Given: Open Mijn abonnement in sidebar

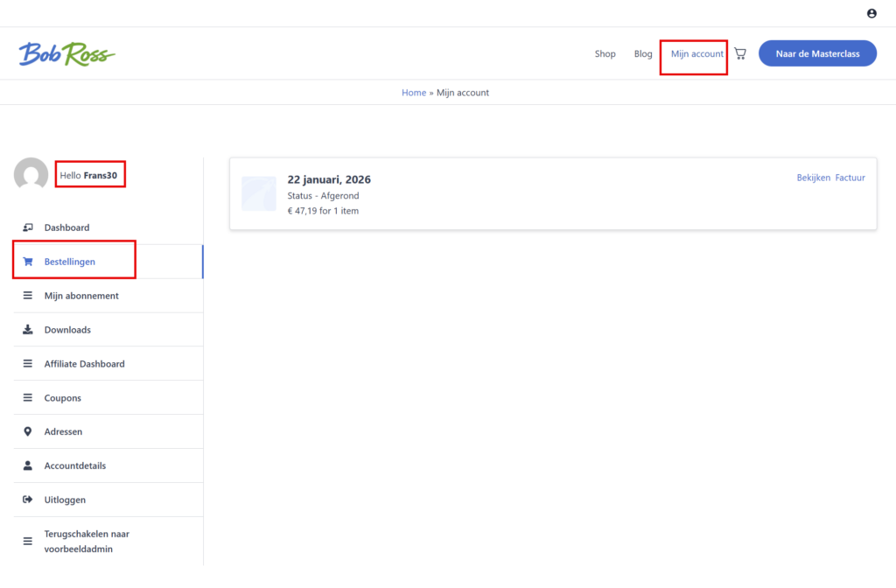Looking at the screenshot, I should pyautogui.click(x=81, y=296).
